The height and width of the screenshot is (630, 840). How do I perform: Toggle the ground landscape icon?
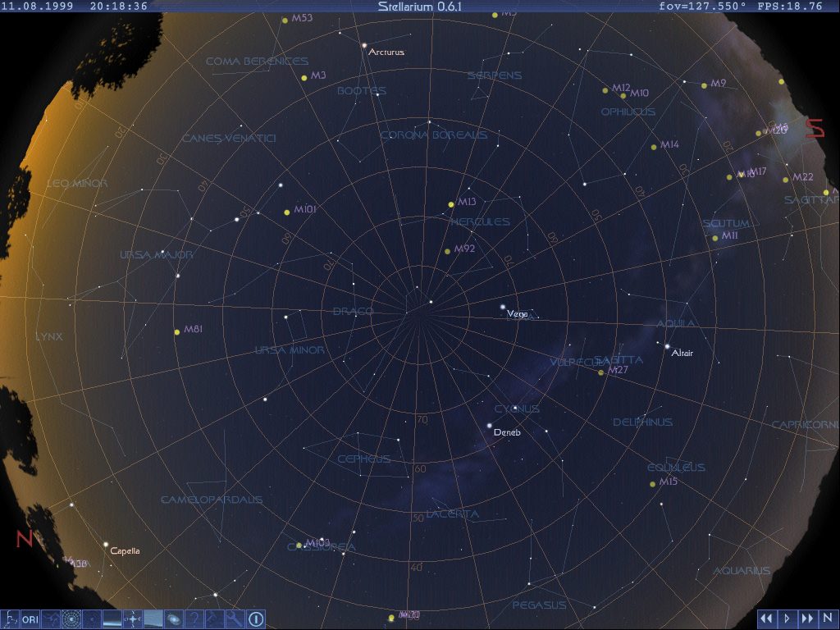112,619
